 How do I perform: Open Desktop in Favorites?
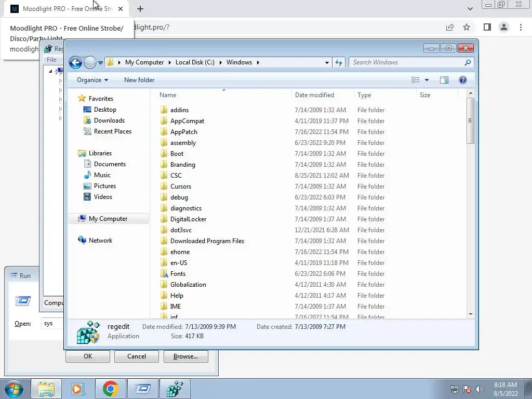[105, 110]
